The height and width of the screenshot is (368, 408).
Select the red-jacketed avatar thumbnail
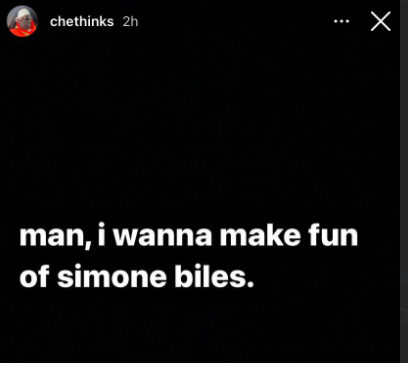point(22,21)
